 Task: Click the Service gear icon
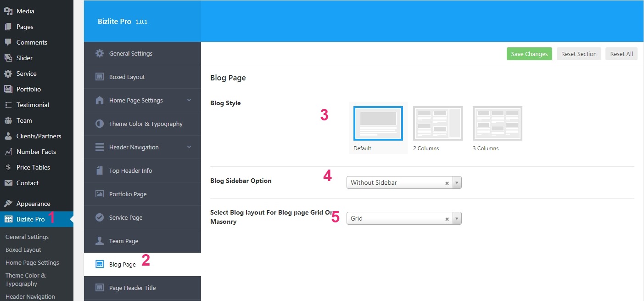[x=8, y=74]
